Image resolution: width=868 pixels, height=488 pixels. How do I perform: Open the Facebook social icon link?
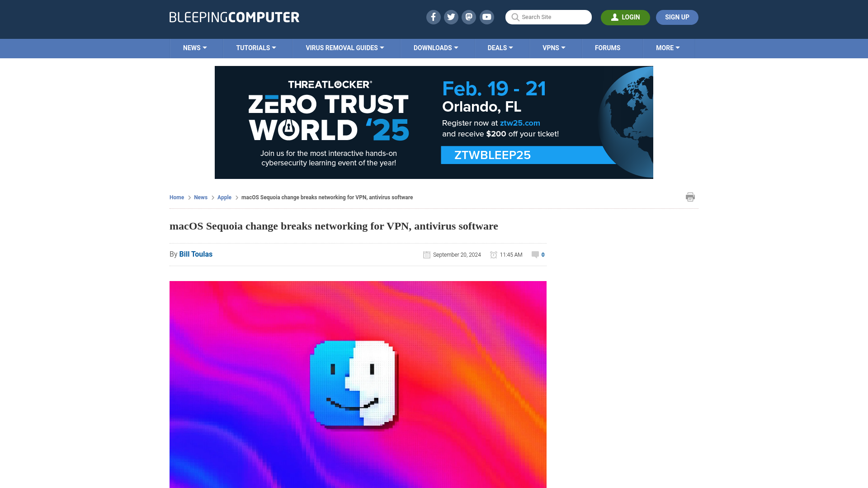(434, 17)
